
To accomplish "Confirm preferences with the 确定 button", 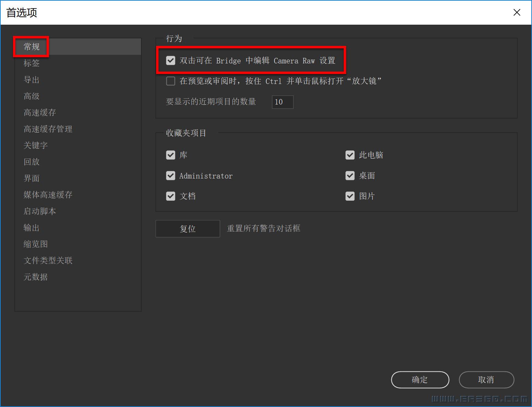I will [x=420, y=380].
